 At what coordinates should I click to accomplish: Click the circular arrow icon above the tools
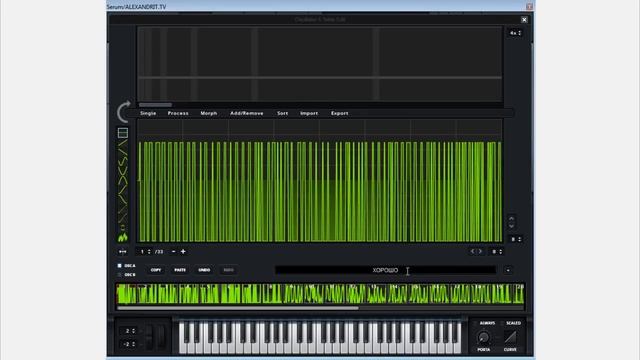[x=124, y=111]
